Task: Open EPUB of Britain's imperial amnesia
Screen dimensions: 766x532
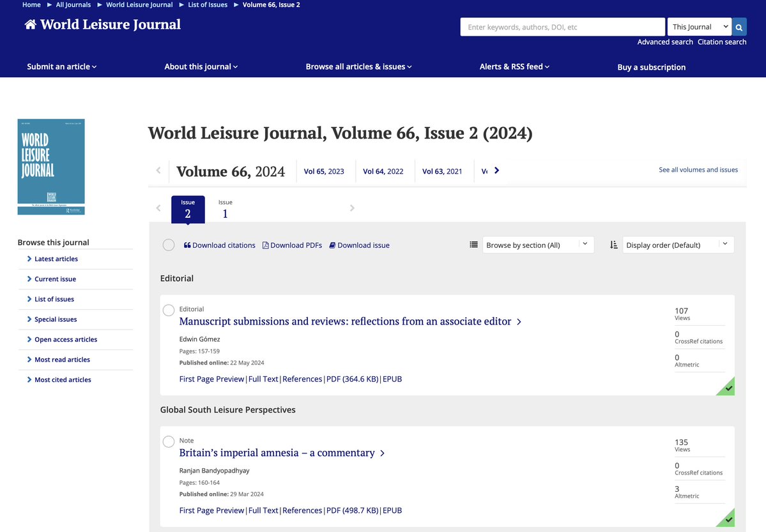Action: tap(392, 510)
